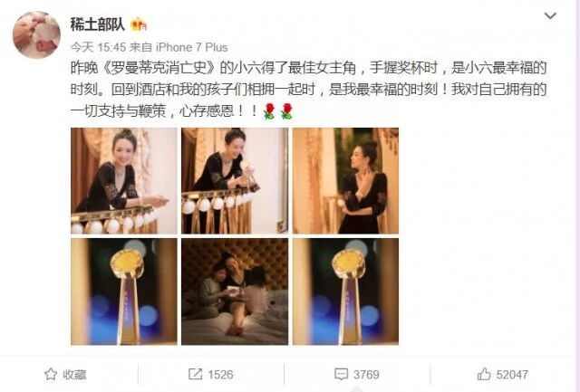Click the repost icon showing 1526

click(x=196, y=374)
